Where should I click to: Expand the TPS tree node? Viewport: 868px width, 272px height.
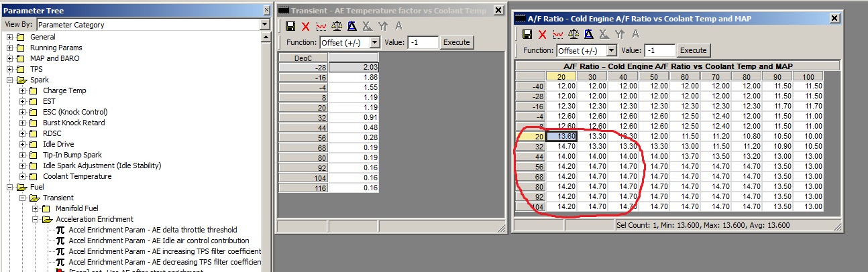[10, 69]
